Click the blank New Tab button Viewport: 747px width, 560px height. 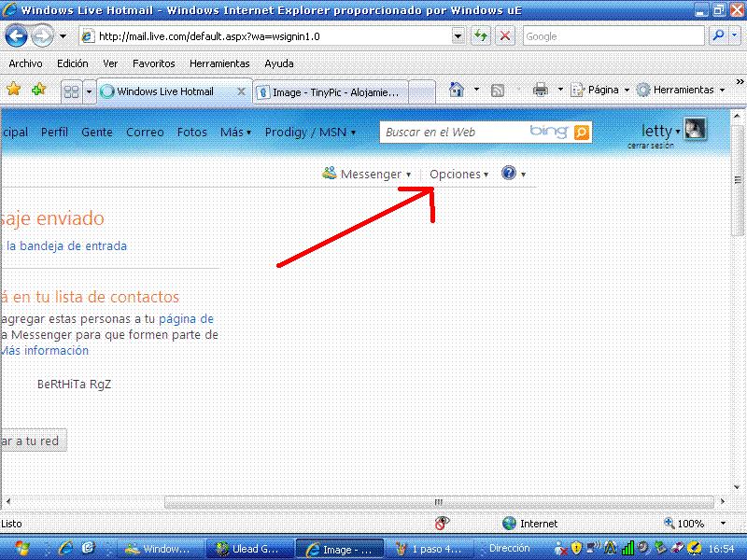[422, 91]
